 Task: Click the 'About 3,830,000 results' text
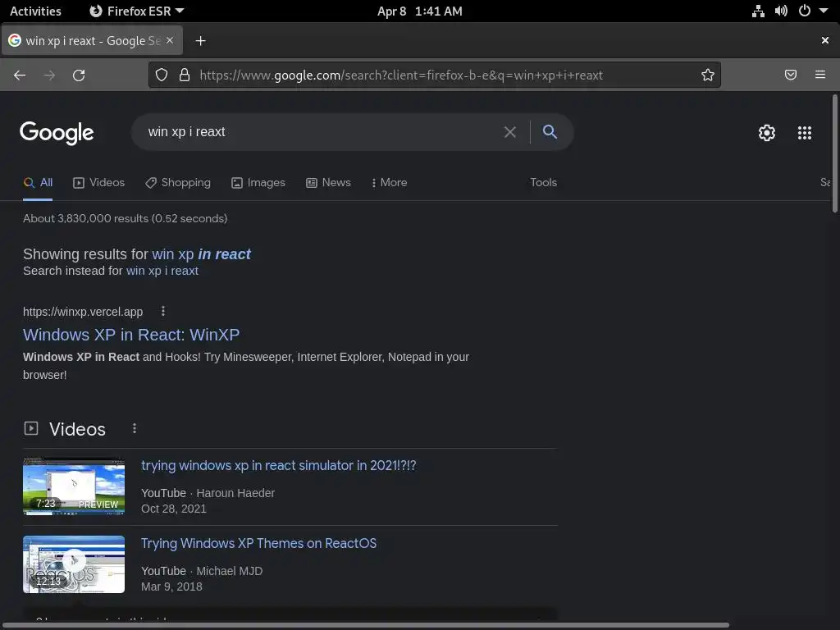pos(126,218)
